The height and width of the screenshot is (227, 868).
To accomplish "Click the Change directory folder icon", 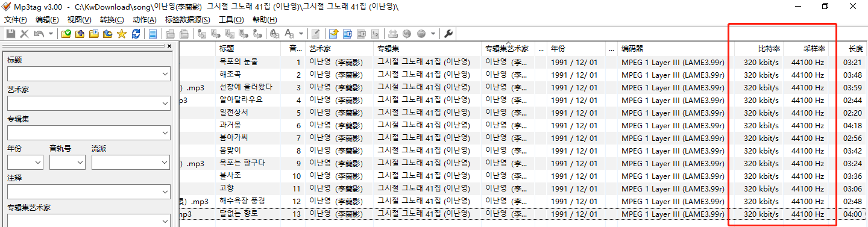I will pyautogui.click(x=66, y=34).
